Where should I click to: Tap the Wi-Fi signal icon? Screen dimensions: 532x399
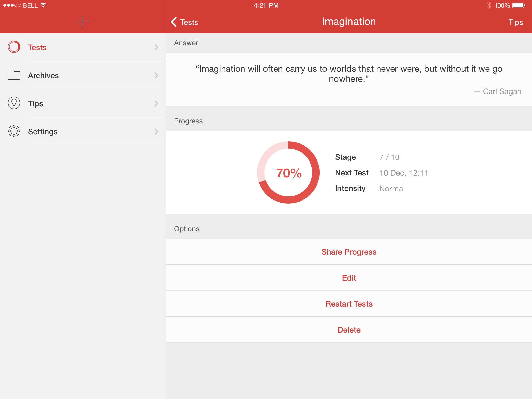43,5
